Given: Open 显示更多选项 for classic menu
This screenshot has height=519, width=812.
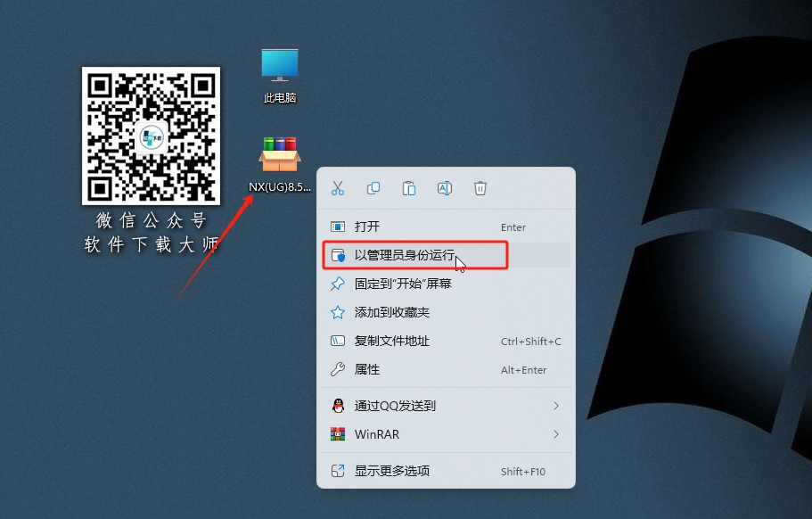Looking at the screenshot, I should tap(383, 472).
